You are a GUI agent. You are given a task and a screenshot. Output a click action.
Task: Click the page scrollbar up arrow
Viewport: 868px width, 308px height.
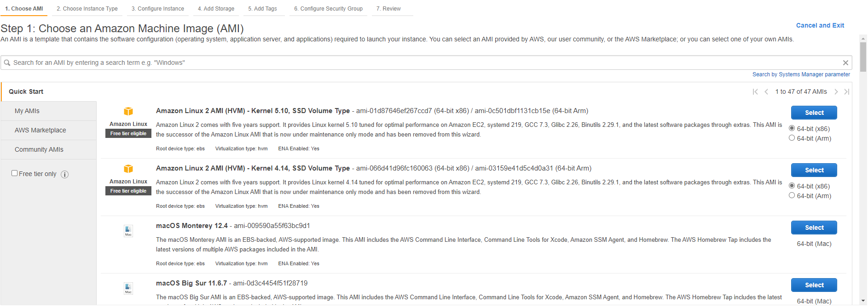863,39
